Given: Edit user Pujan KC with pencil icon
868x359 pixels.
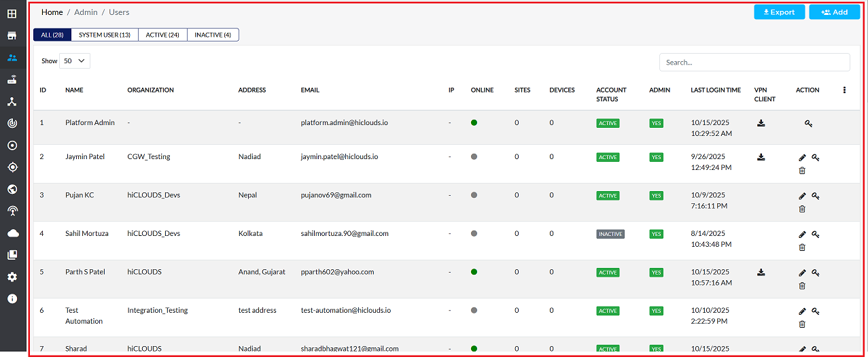Looking at the screenshot, I should [802, 196].
